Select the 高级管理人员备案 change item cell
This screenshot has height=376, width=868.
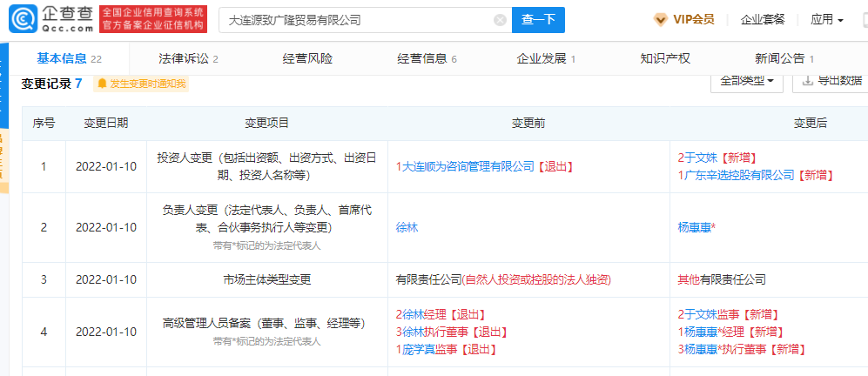tap(266, 332)
